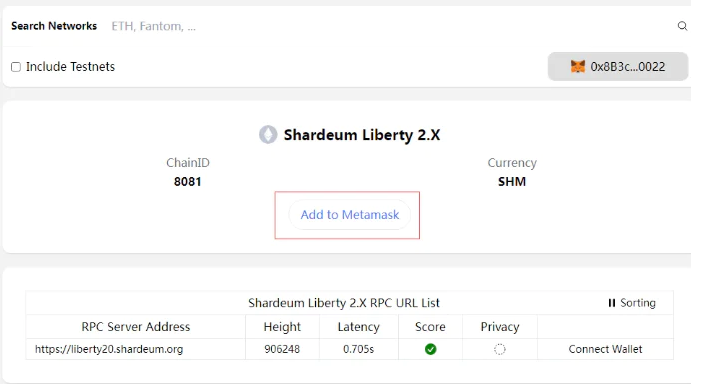
Task: Click the RPC Server Address header
Action: tap(136, 327)
